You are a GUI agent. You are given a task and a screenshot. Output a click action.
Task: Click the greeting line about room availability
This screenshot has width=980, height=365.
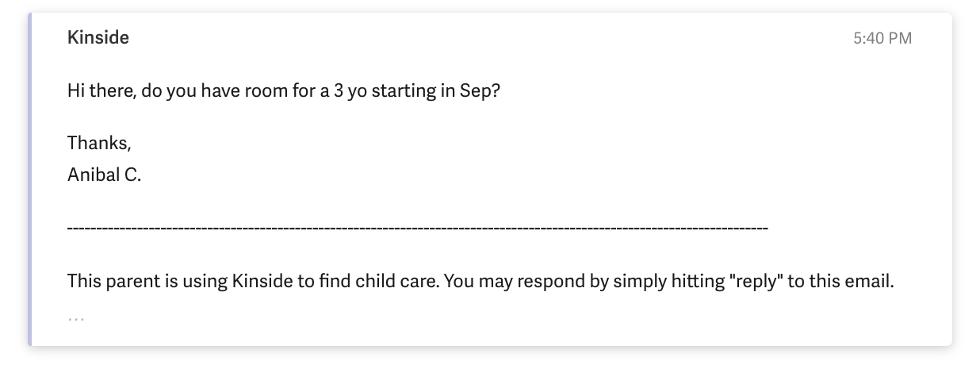point(284,90)
